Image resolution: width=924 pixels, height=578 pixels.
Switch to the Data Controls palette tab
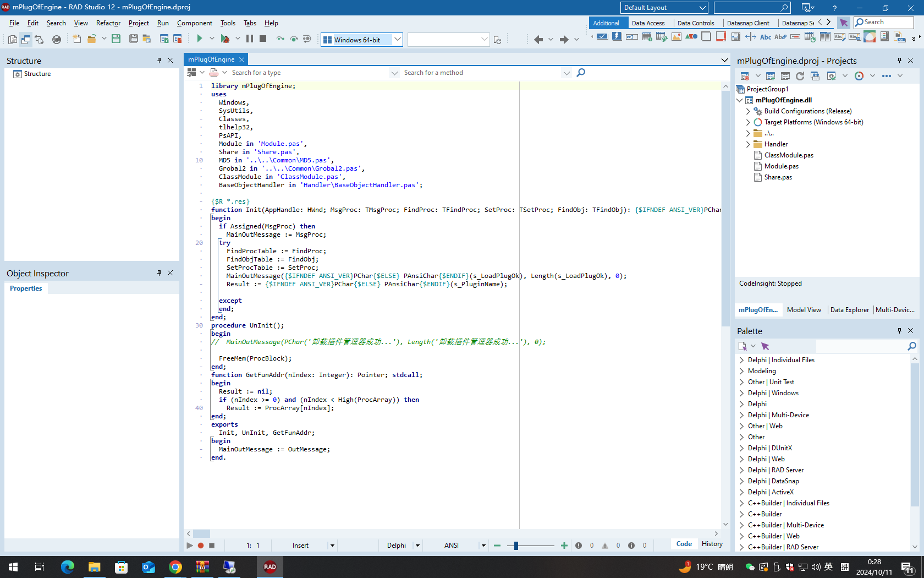(x=695, y=23)
